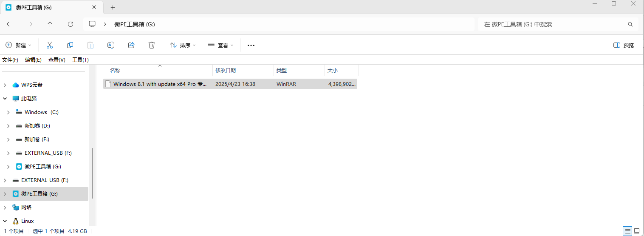Go forward with the right arrow

coord(30,24)
